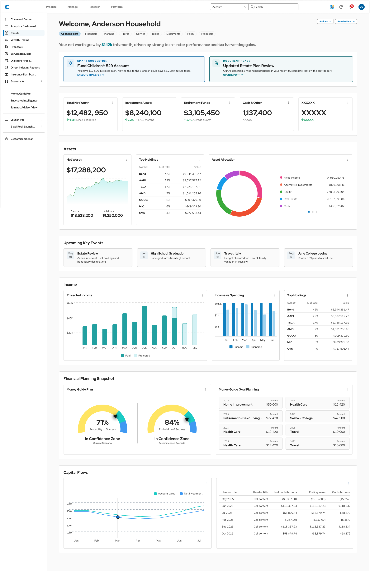This screenshot has height=588, width=370.
Task: Open Retirement Funds card options menu
Action: coord(230,103)
